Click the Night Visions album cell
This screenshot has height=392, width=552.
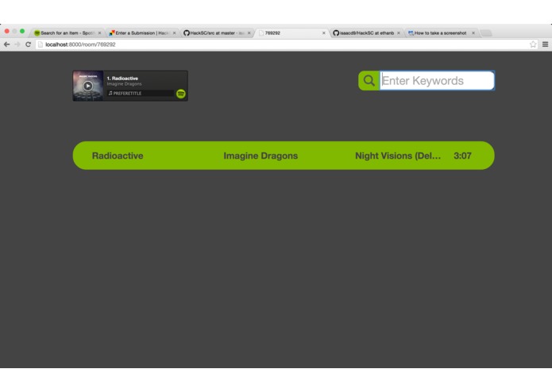point(398,156)
